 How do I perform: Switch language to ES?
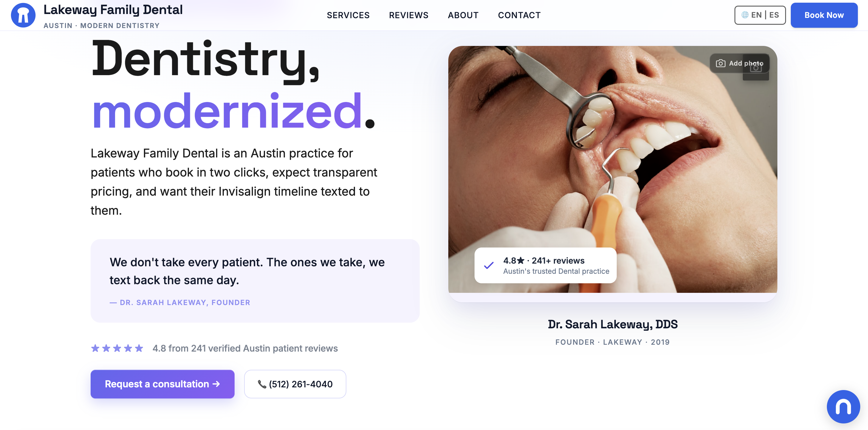click(774, 15)
